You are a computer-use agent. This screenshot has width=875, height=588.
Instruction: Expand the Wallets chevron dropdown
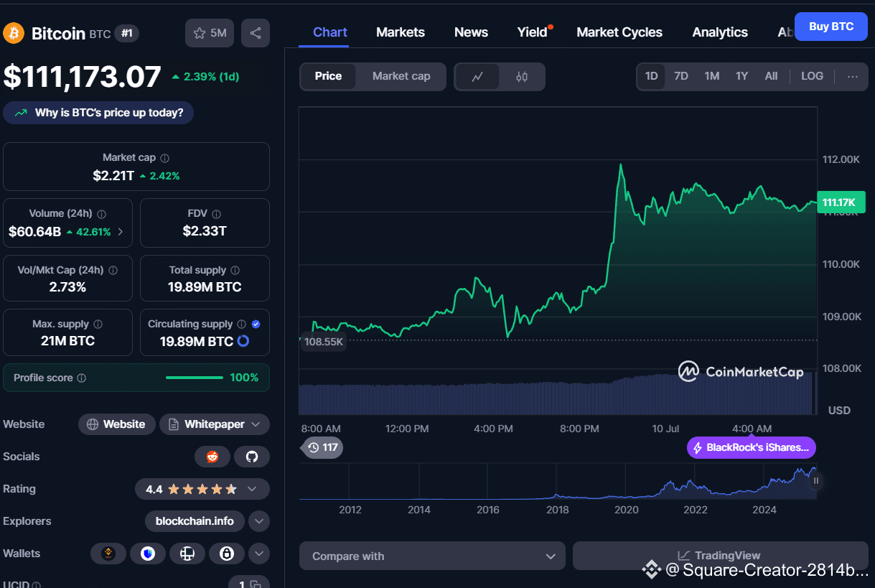pyautogui.click(x=259, y=554)
